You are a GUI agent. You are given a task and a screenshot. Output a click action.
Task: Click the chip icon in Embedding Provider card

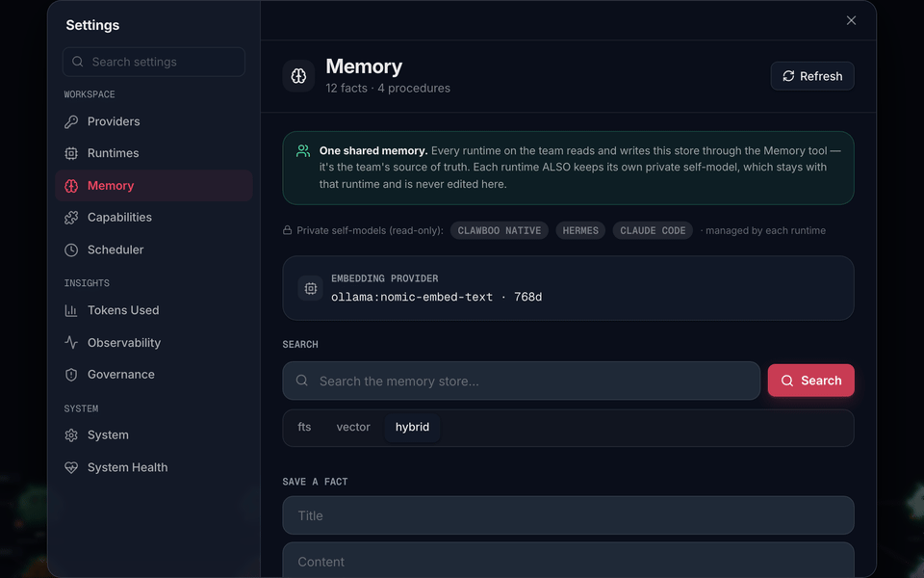pos(311,288)
